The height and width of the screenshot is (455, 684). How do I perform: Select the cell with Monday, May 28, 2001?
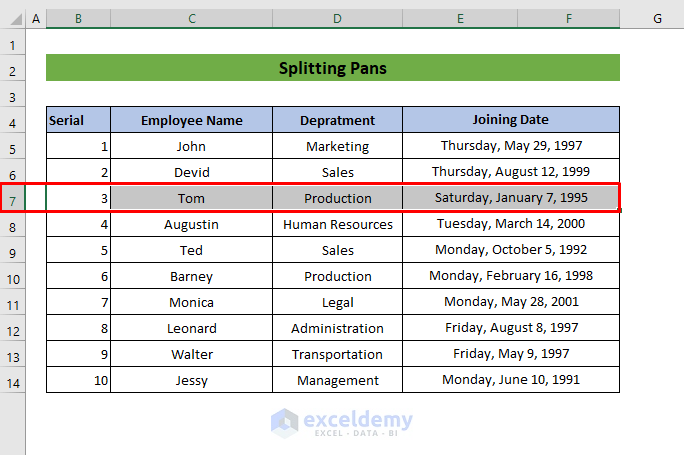(511, 302)
